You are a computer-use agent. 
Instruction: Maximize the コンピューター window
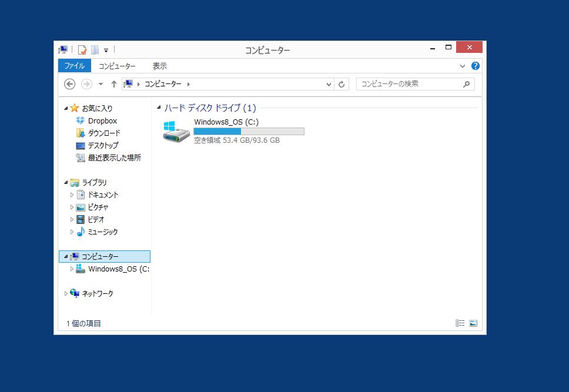point(448,48)
